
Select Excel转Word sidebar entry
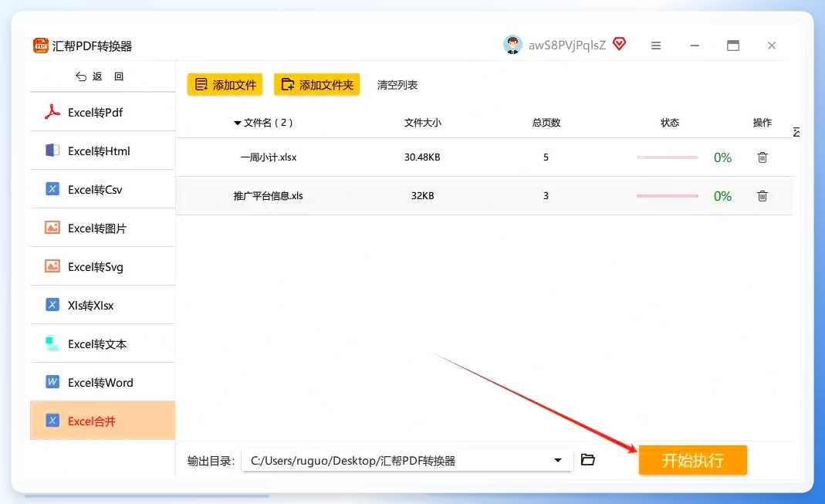[103, 383]
